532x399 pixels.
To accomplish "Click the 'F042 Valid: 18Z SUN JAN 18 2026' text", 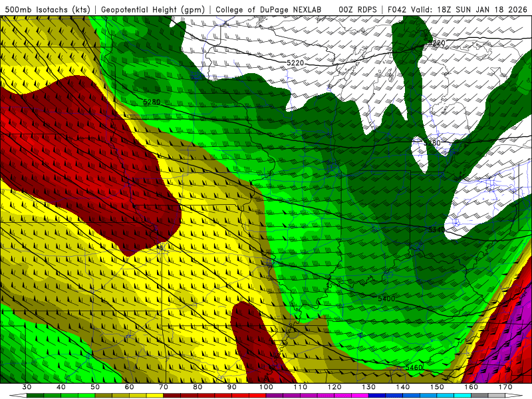I will pos(458,9).
